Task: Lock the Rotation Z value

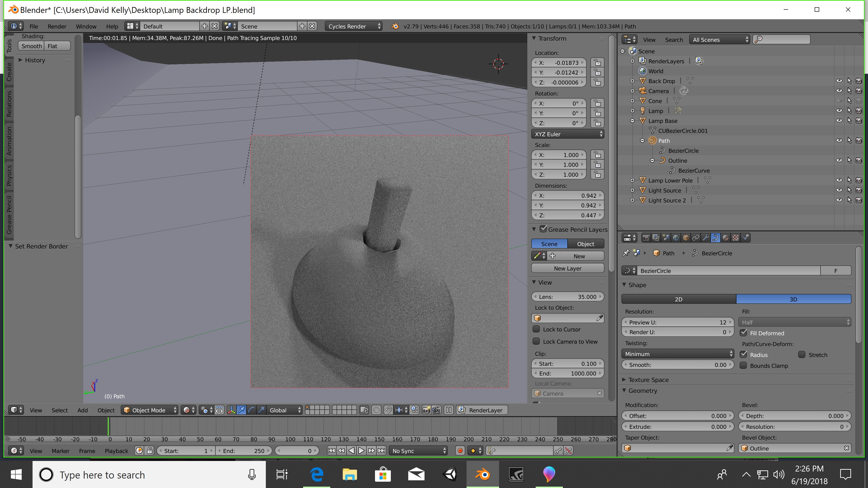Action: pos(597,123)
